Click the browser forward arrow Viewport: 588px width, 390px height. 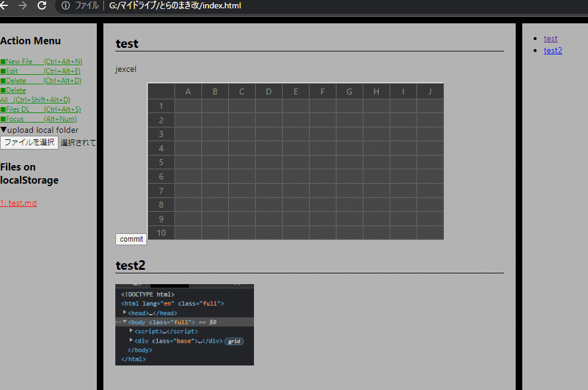pos(23,5)
